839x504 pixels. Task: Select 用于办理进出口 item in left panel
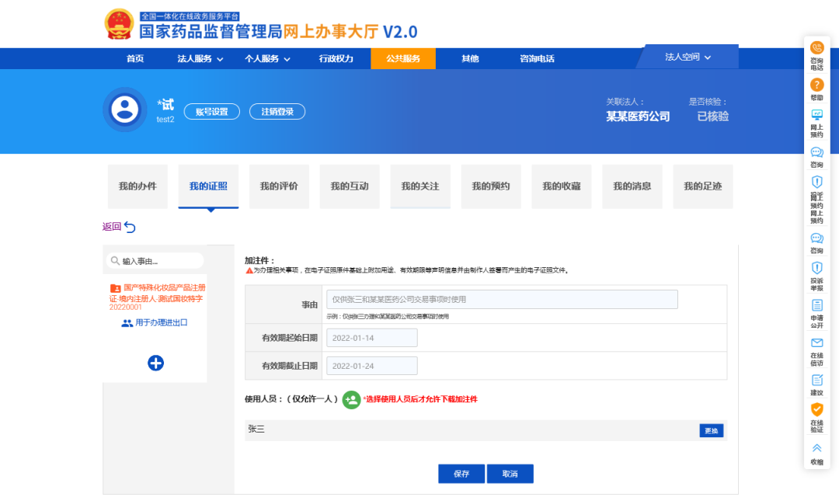[x=161, y=322]
